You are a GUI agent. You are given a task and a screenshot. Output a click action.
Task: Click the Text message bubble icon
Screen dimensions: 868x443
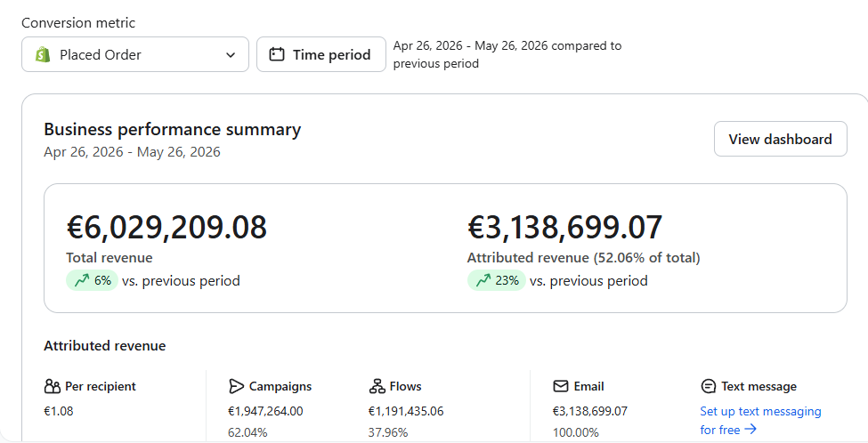(708, 386)
